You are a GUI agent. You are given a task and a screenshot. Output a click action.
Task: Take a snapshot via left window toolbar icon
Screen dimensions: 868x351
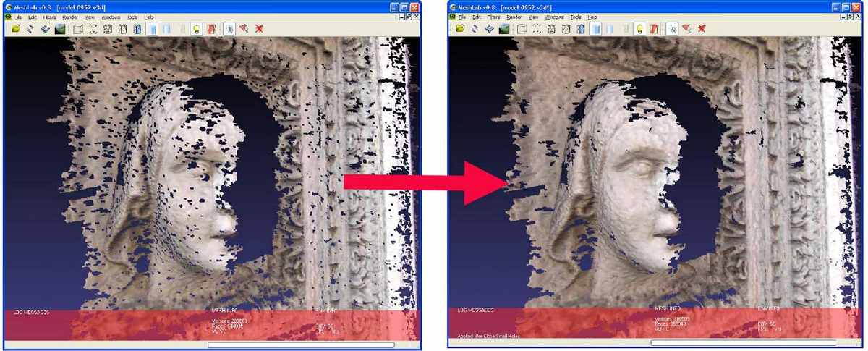tap(60, 28)
